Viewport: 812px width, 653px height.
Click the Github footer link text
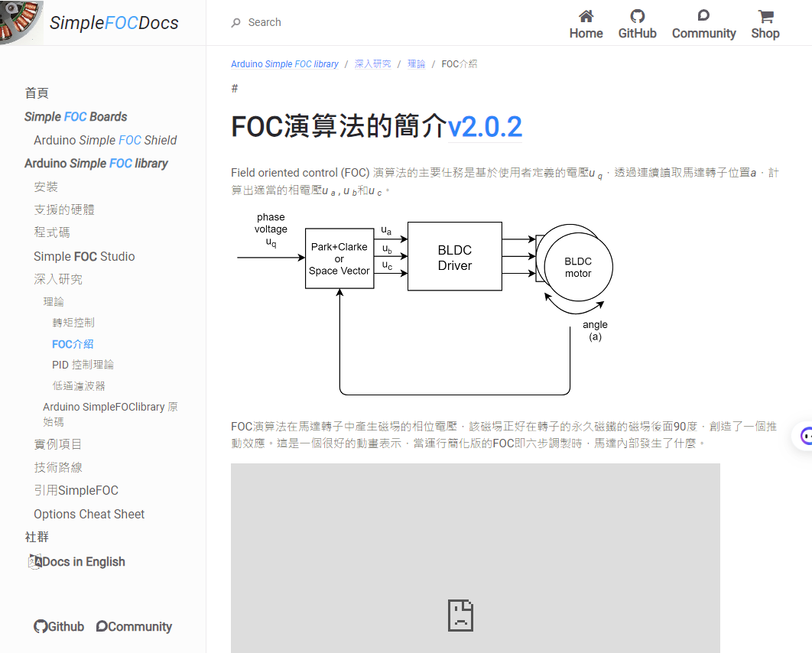coord(66,626)
